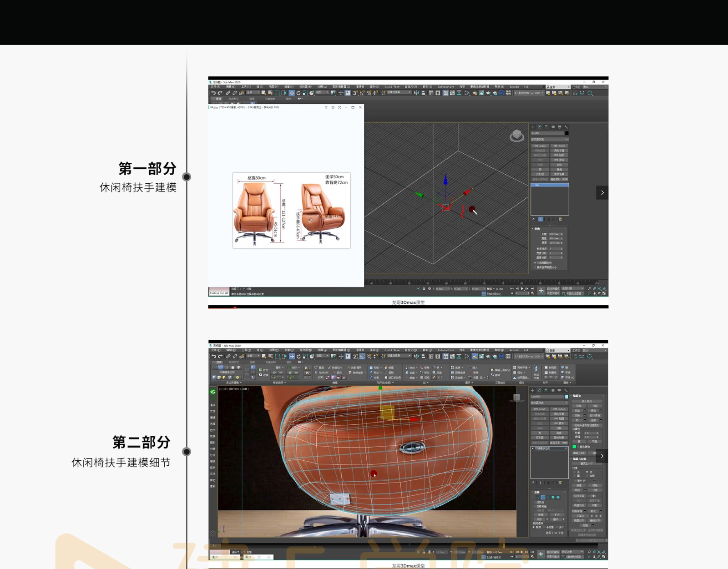Image resolution: width=728 pixels, height=569 pixels.
Task: Open the 修改器列表 dropdown in part-one panel
Action: pos(550,139)
